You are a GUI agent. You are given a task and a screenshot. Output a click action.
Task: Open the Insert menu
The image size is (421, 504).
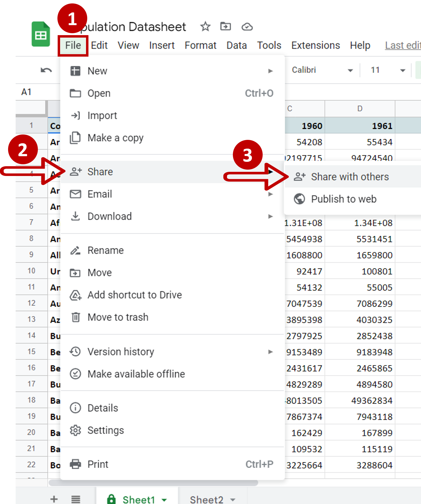pyautogui.click(x=162, y=45)
